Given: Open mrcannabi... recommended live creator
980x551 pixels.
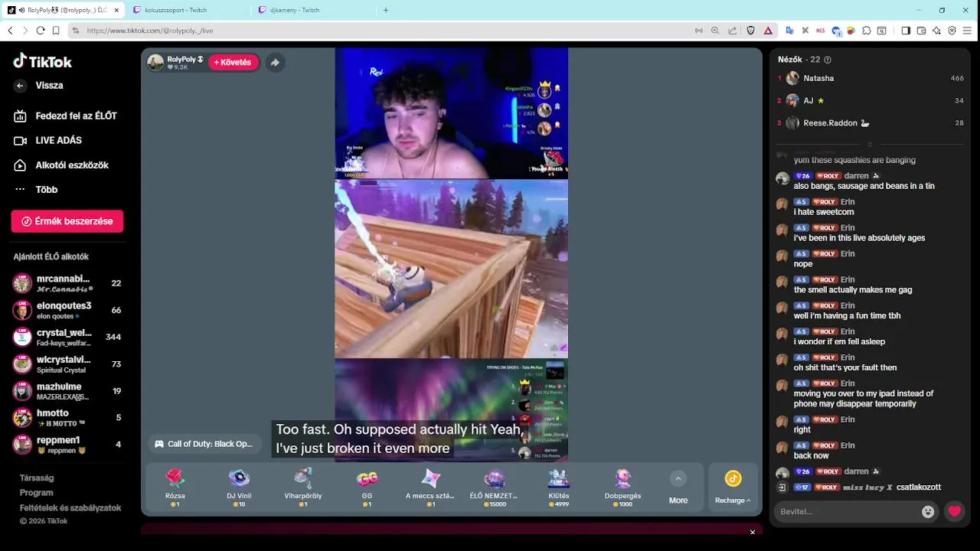Looking at the screenshot, I should click(67, 283).
